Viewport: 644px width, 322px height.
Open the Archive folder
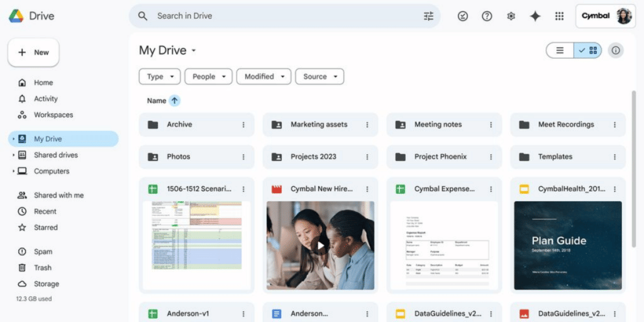tap(196, 125)
